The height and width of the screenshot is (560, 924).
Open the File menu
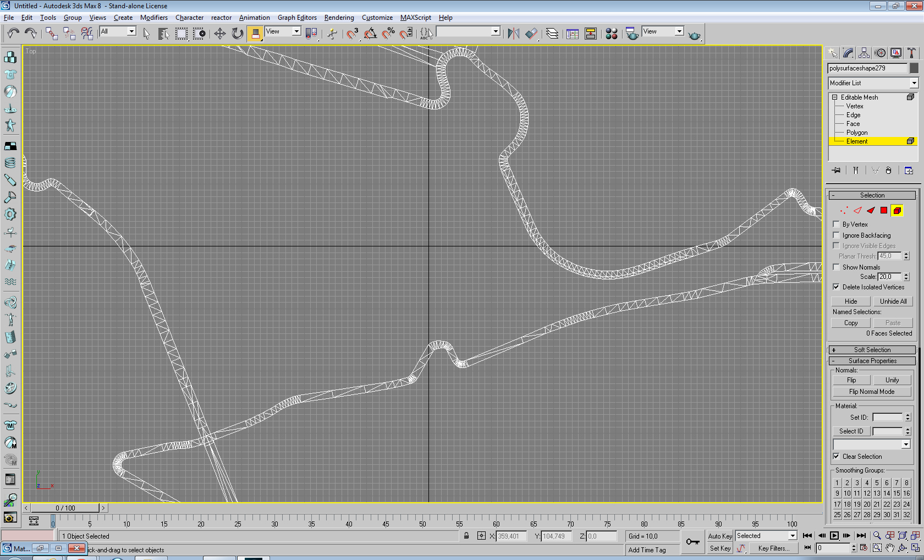(9, 18)
